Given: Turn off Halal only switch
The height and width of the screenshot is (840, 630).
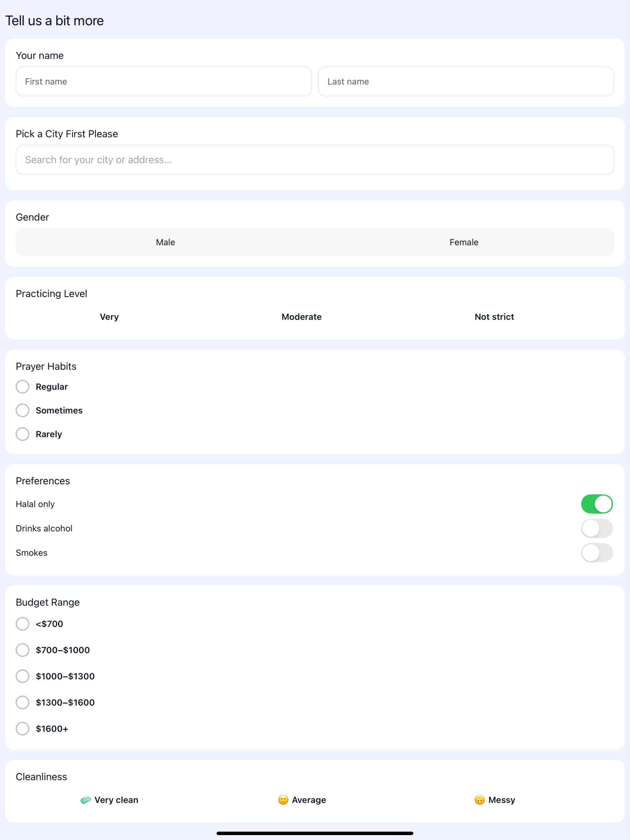Looking at the screenshot, I should (x=596, y=504).
